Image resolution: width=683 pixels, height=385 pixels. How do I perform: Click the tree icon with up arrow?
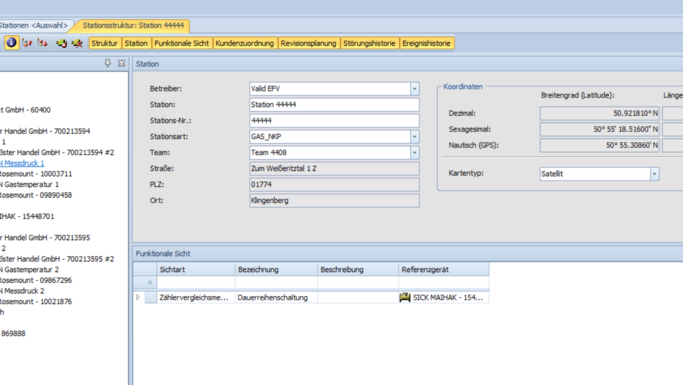click(x=27, y=43)
